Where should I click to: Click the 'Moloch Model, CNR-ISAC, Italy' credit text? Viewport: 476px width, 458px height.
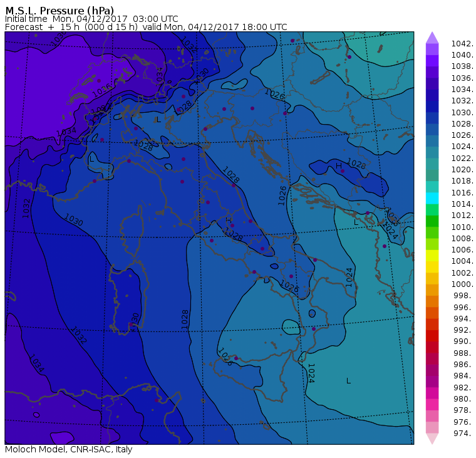(x=69, y=449)
